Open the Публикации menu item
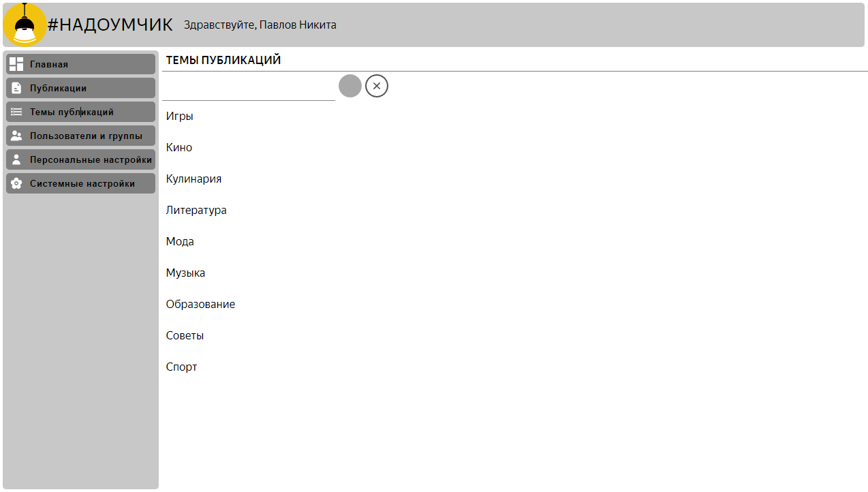The height and width of the screenshot is (492, 868). point(81,88)
